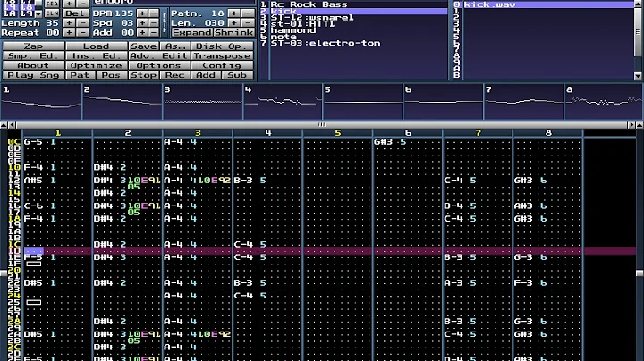Toggle mute on channel 5 scope
Screen dimensions: 644x361
tap(363, 102)
